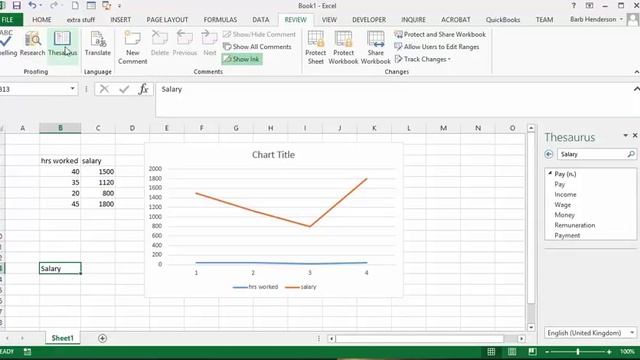640x360 pixels.
Task: Click the Delete comment button
Action: tap(160, 44)
